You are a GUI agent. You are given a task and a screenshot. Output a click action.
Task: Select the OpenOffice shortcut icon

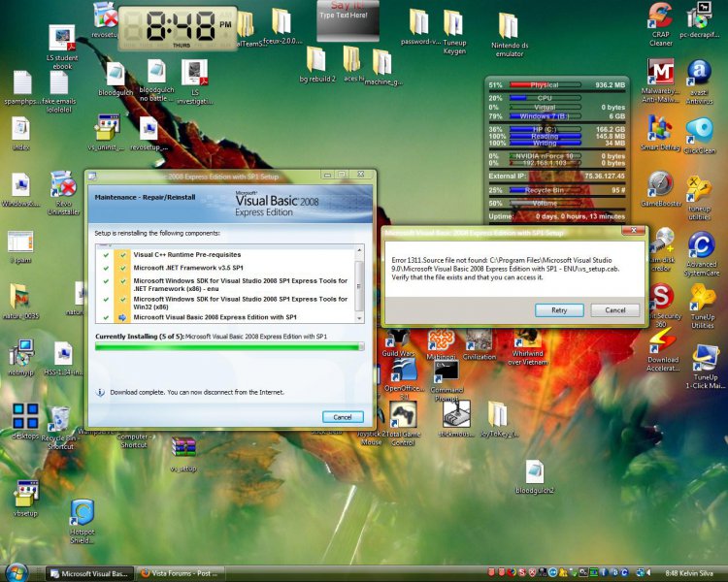(x=404, y=377)
